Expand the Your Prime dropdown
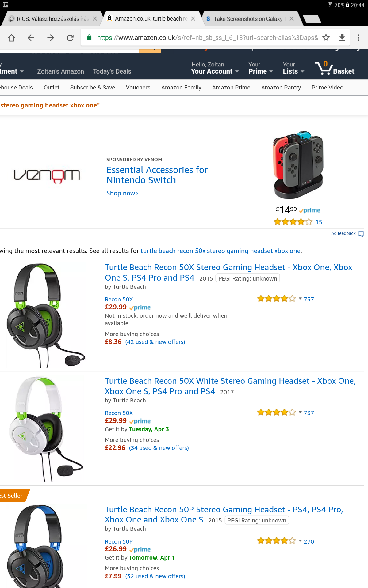The image size is (368, 588). [x=260, y=68]
